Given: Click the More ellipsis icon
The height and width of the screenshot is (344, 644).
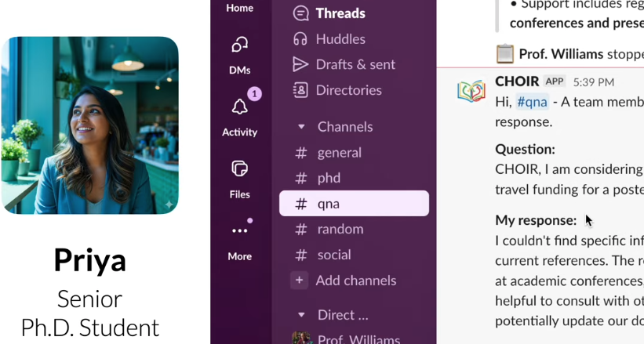Looking at the screenshot, I should 240,231.
